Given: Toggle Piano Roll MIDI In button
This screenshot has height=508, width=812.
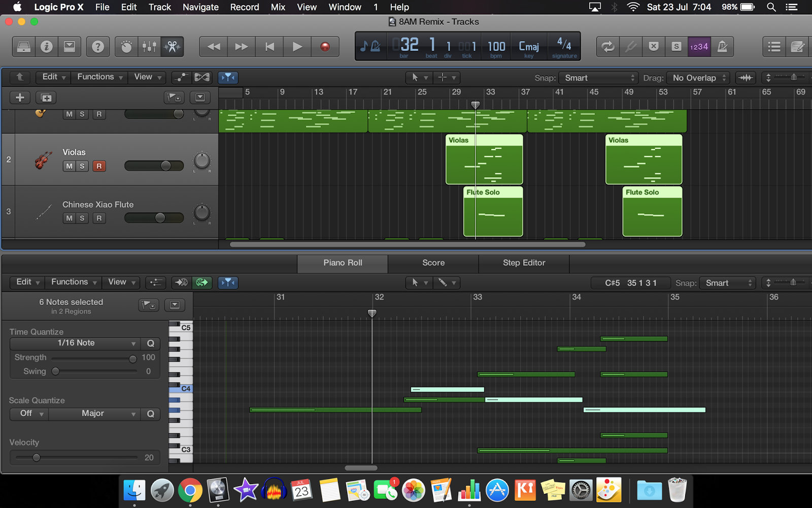Looking at the screenshot, I should [181, 282].
